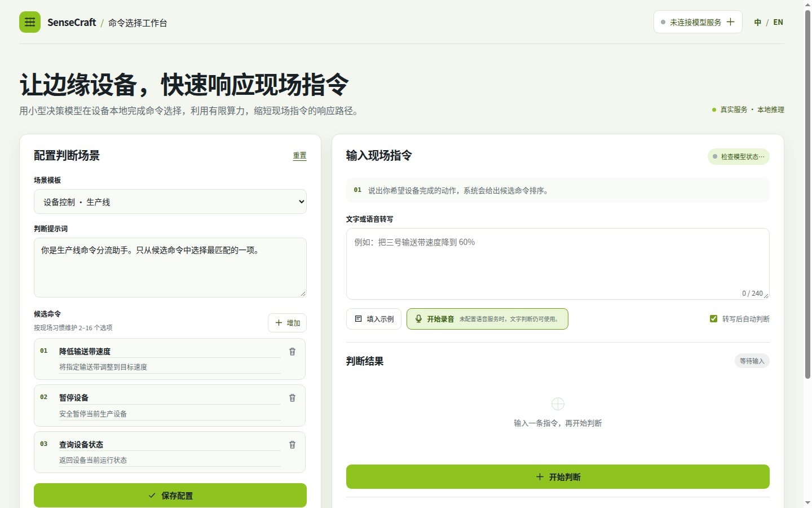The image size is (812, 508).
Task: Click the SenseCraft brand name
Action: (x=72, y=23)
